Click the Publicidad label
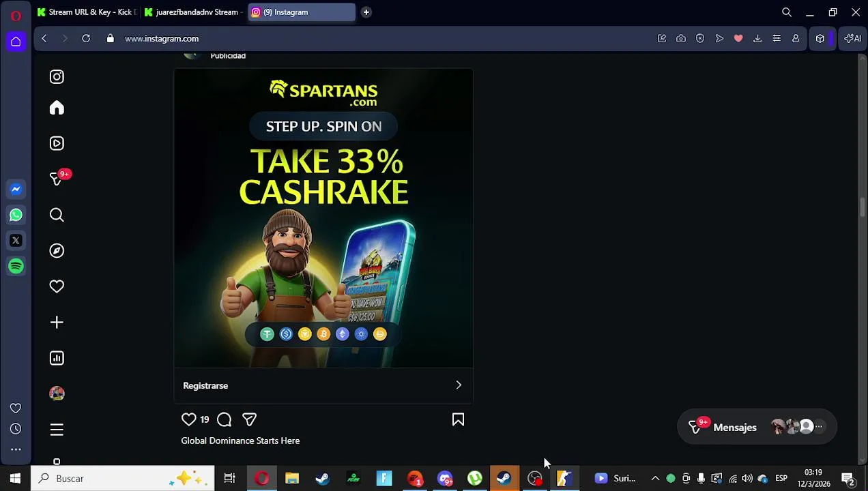868x491 pixels. (x=228, y=56)
